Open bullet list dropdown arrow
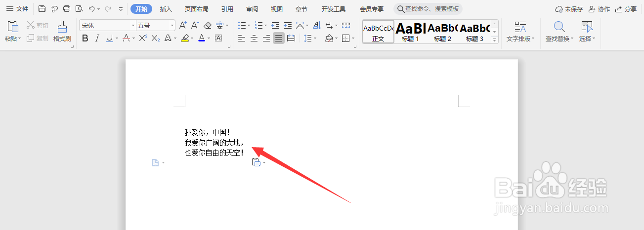The height and width of the screenshot is (230, 644). click(x=249, y=25)
